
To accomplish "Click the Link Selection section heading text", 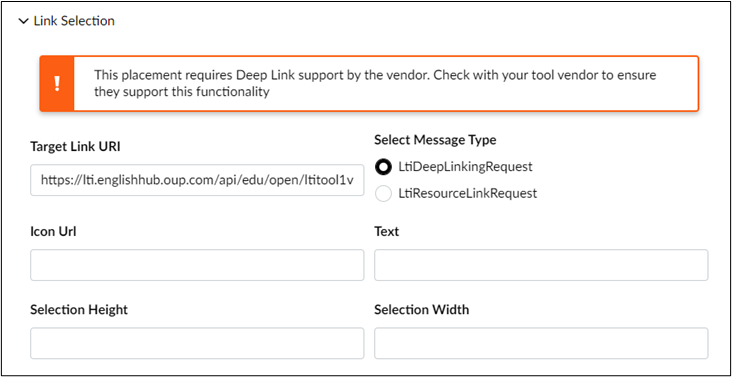I will pyautogui.click(x=74, y=21).
